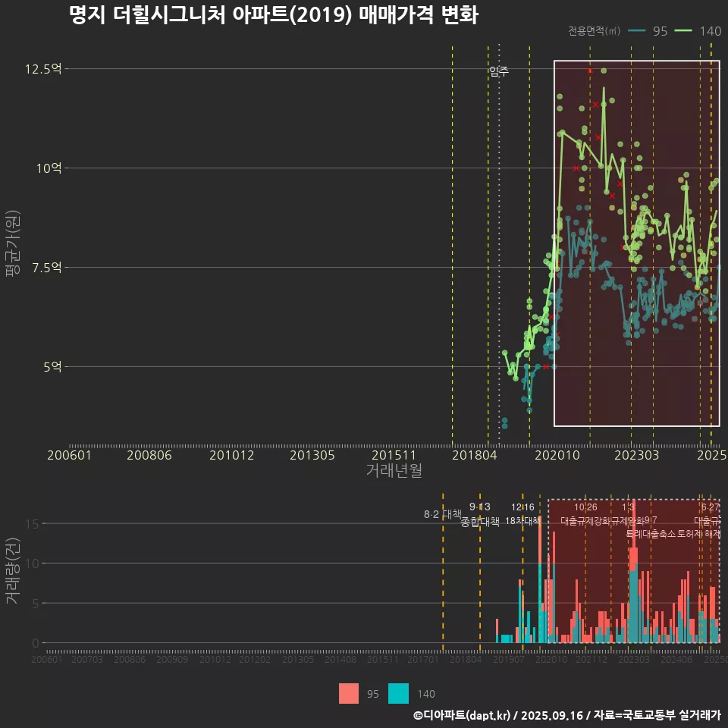Click the bottom legend '95' text

[373, 694]
